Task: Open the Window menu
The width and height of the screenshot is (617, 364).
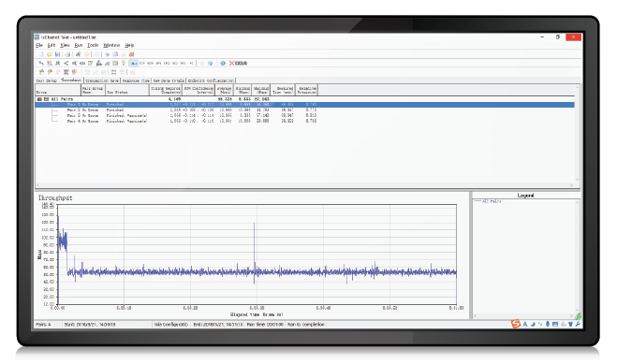Action: point(111,45)
